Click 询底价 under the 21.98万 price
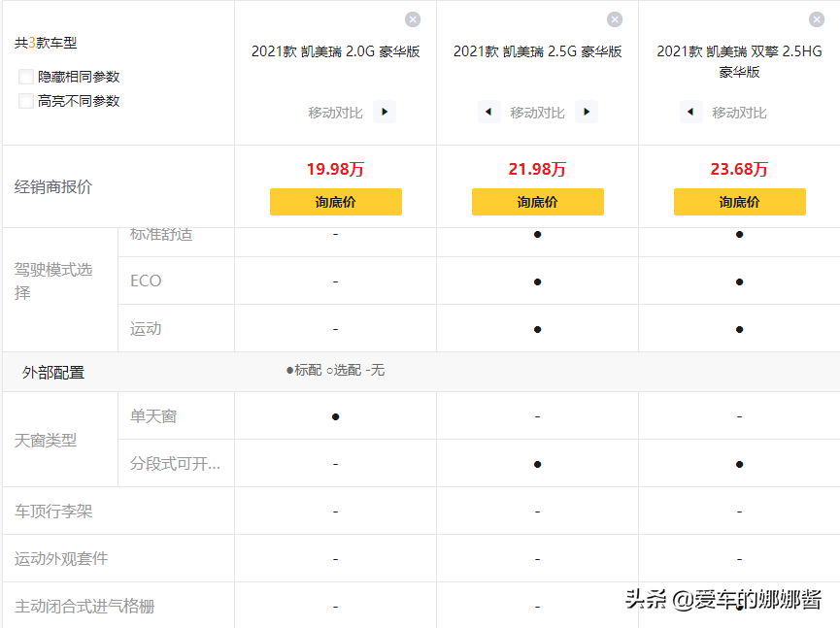Image resolution: width=840 pixels, height=628 pixels. [x=538, y=202]
